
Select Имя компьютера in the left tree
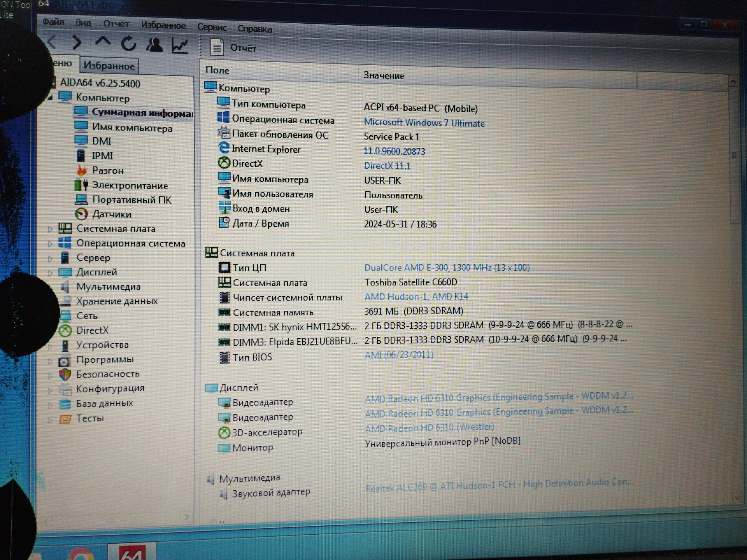(132, 127)
